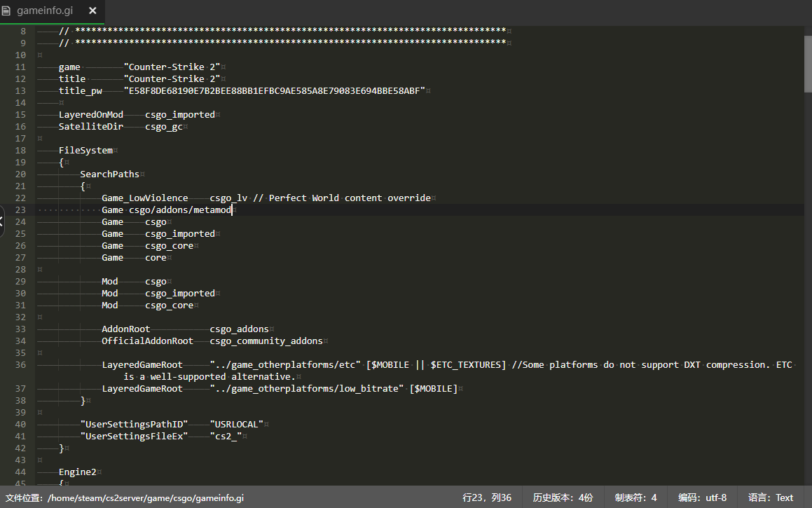Click the 行23, 列36 cursor position indicator
The image size is (812, 508).
point(487,497)
